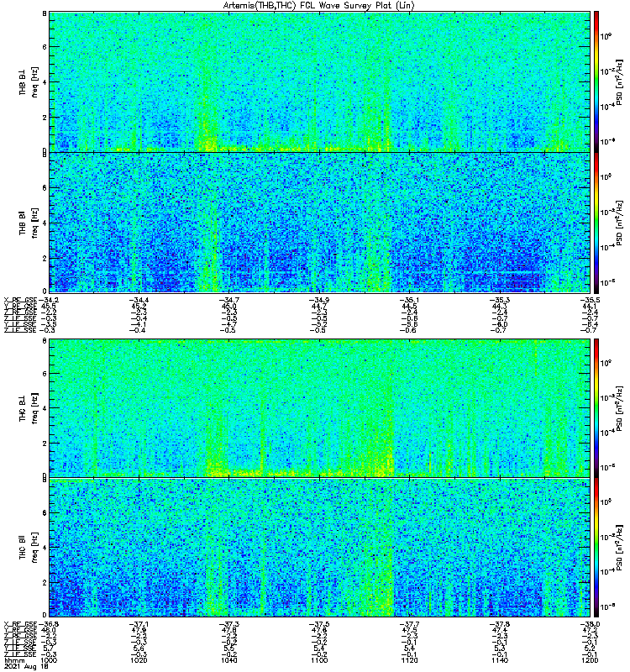The image size is (630, 672).
Task: Click the 'PSD [nT²/Hz]' label of THB B⊥ panel
Action: (619, 82)
